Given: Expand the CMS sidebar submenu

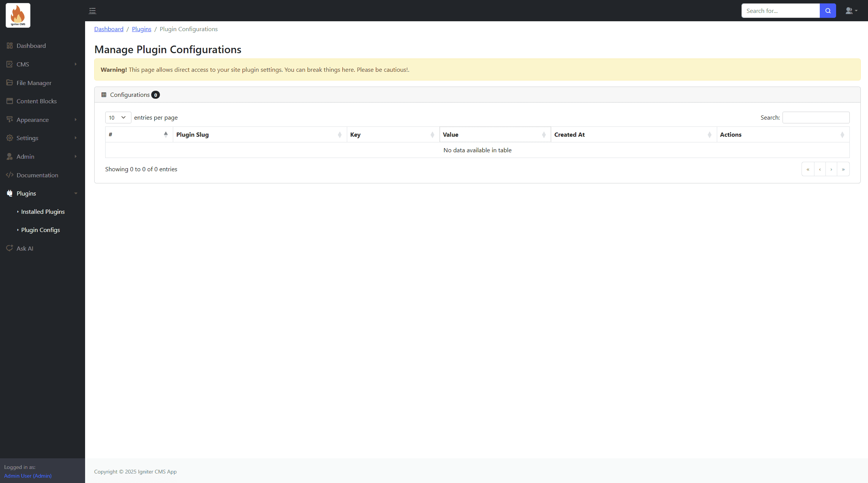Looking at the screenshot, I should (x=42, y=64).
